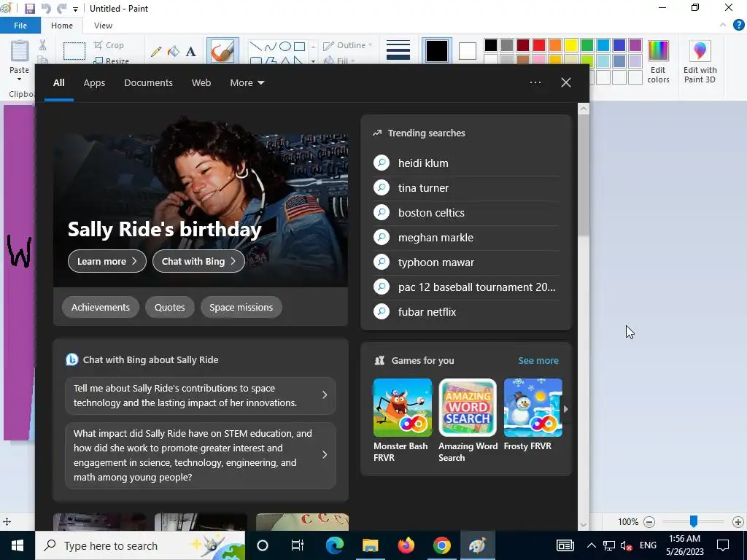Click the zoom out minus button in Paint

[x=649, y=522]
